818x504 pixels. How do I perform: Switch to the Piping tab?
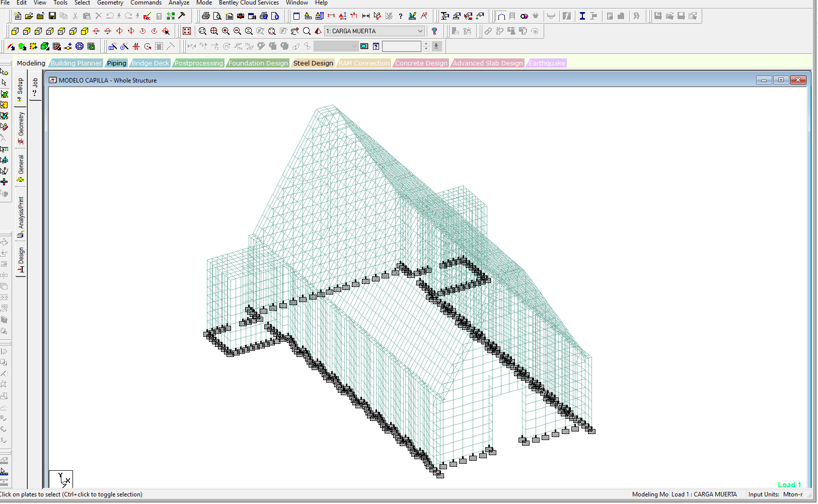pos(116,63)
